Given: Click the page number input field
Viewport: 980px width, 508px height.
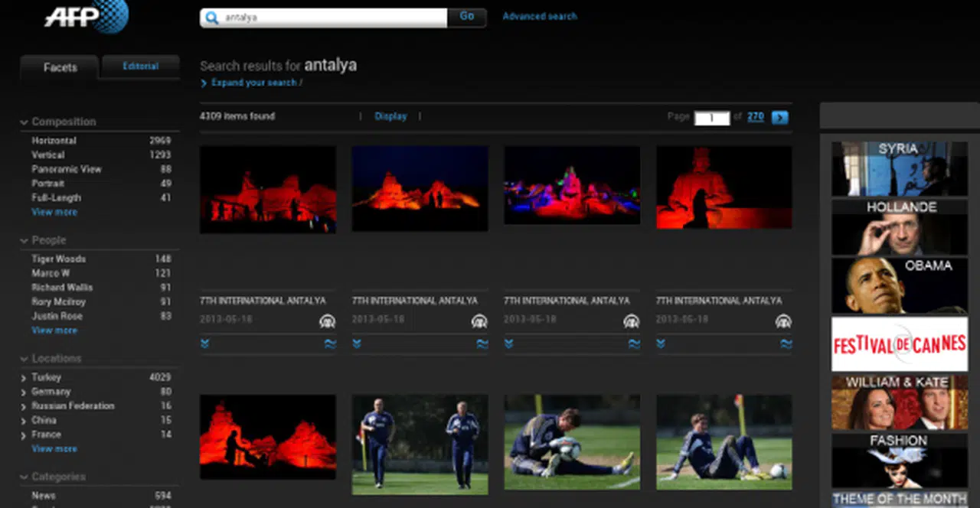Looking at the screenshot, I should 711,118.
